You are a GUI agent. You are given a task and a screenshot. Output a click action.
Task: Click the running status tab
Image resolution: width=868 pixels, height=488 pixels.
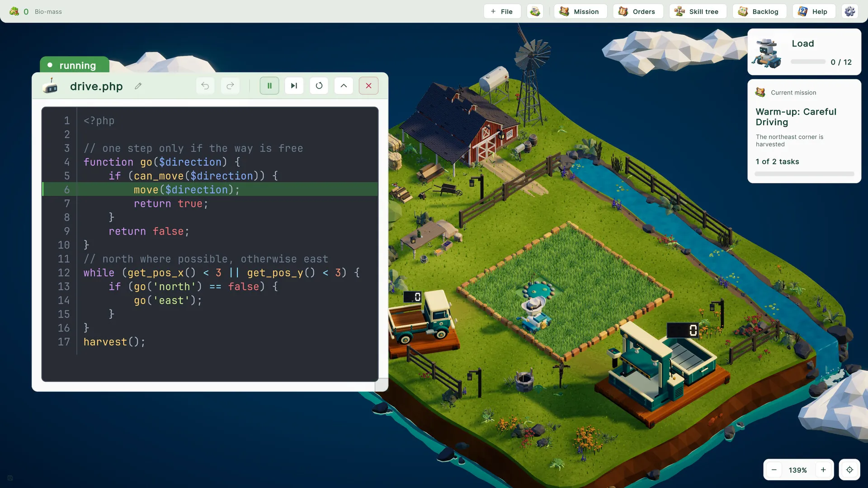pos(75,65)
